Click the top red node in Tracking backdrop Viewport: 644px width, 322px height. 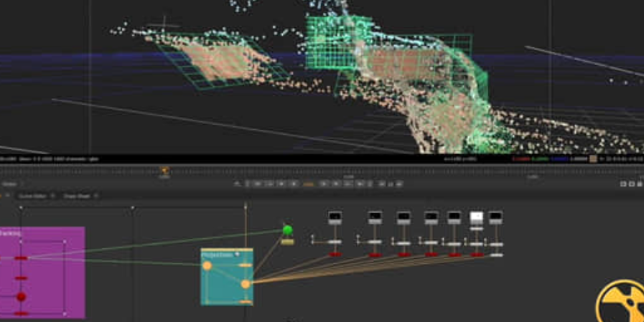tap(22, 257)
